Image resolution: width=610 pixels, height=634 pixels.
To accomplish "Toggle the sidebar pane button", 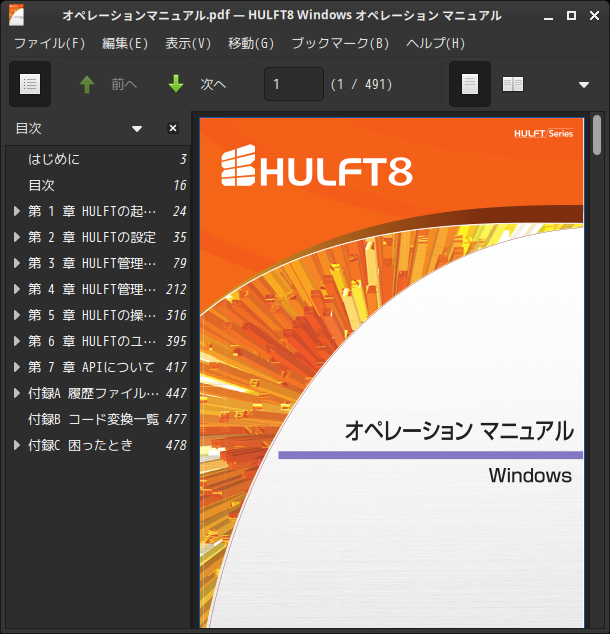I will click(x=30, y=84).
